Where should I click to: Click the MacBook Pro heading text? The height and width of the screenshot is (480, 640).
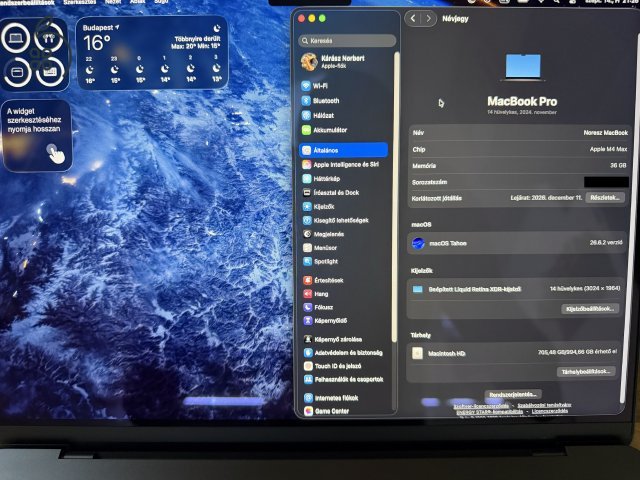click(x=522, y=101)
